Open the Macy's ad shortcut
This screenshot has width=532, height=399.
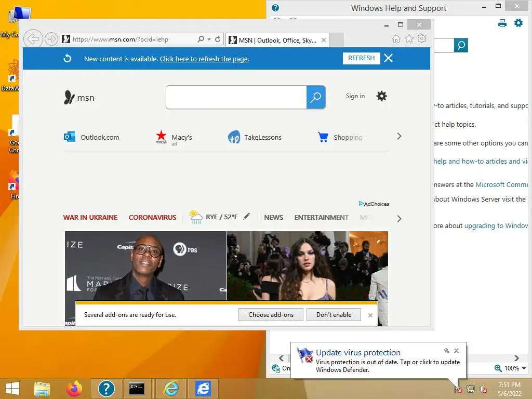pyautogui.click(x=174, y=137)
